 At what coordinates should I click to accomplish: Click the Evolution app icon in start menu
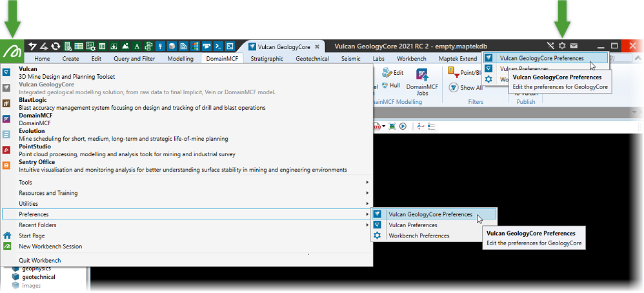pyautogui.click(x=6, y=134)
